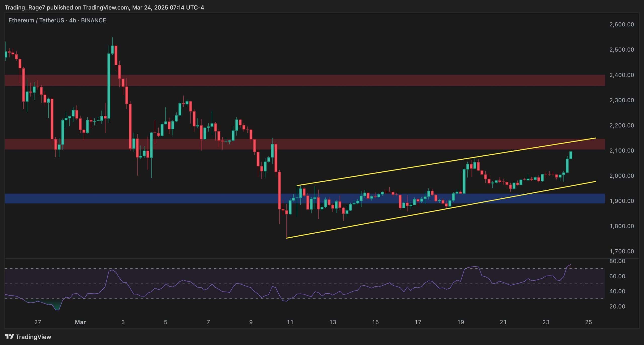Click the TradingView logo icon
Image resolution: width=644 pixels, height=345 pixels.
pos(9,336)
